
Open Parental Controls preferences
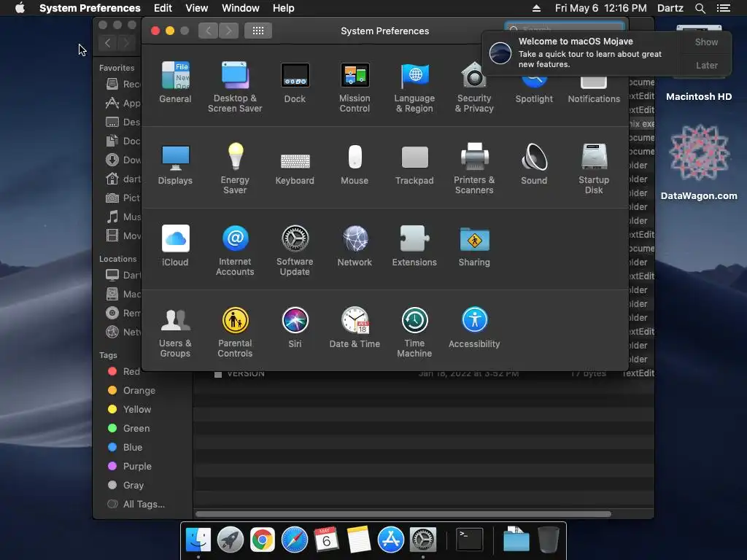click(x=235, y=332)
